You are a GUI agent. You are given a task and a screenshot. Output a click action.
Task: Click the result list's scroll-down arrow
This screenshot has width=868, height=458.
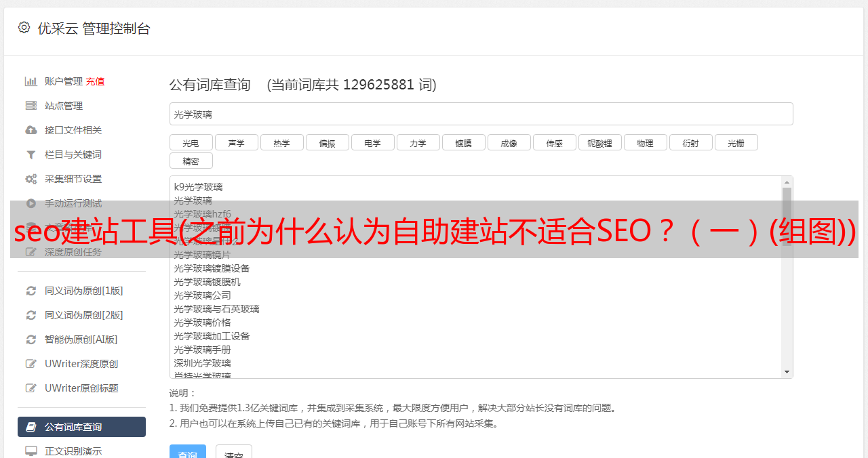point(787,372)
